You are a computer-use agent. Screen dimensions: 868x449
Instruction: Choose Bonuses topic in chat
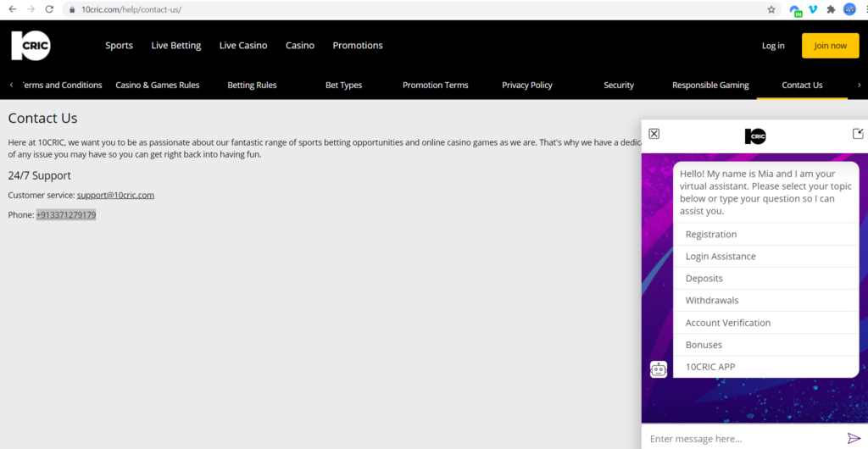[x=766, y=345]
